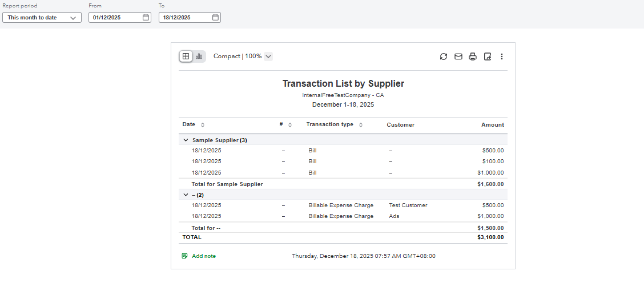Click the $1,500.00 subtotal amount
The image size is (644, 299).
490,228
